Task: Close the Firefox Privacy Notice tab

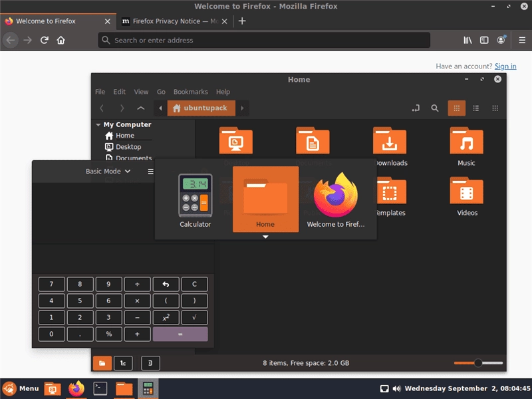Action: (x=224, y=21)
